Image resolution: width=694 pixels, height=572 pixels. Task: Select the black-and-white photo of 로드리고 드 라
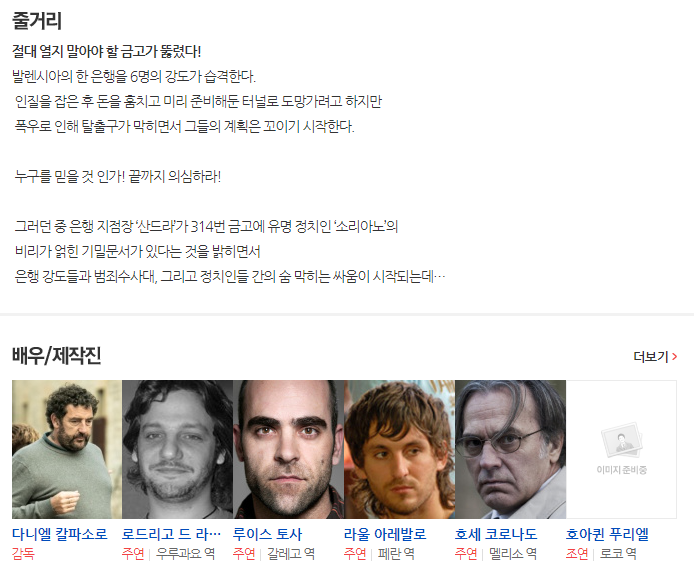(177, 449)
